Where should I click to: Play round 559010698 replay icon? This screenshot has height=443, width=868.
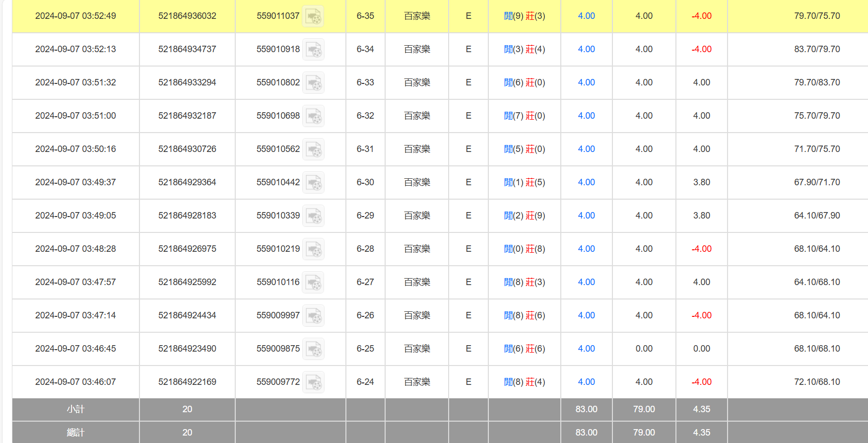tap(313, 116)
